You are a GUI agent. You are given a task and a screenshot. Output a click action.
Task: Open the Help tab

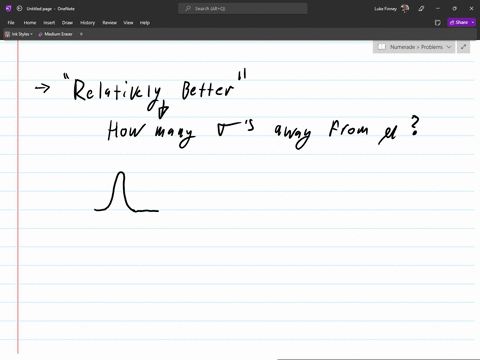(x=145, y=23)
